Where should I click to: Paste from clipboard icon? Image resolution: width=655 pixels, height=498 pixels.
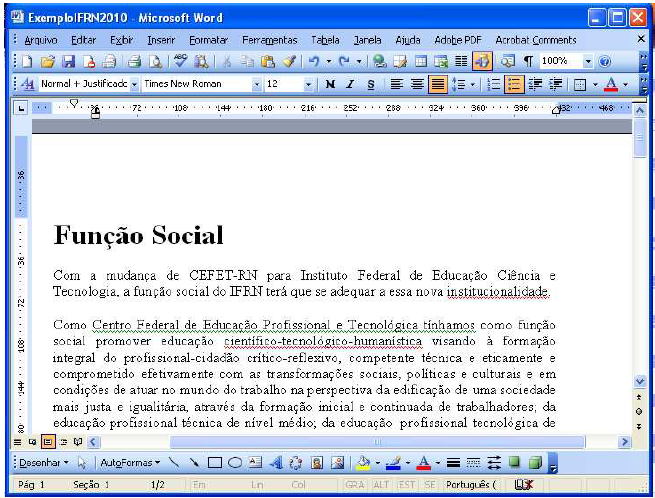[x=268, y=62]
